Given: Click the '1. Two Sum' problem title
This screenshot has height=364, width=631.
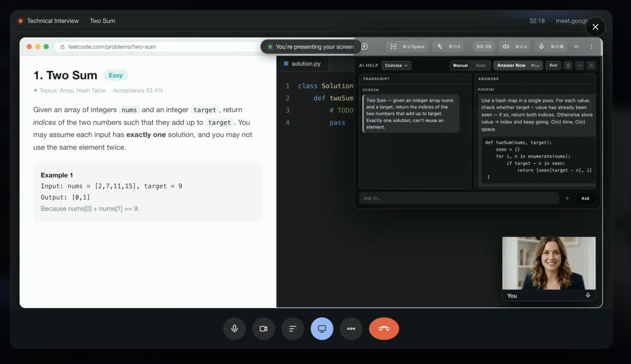Looking at the screenshot, I should (x=65, y=75).
